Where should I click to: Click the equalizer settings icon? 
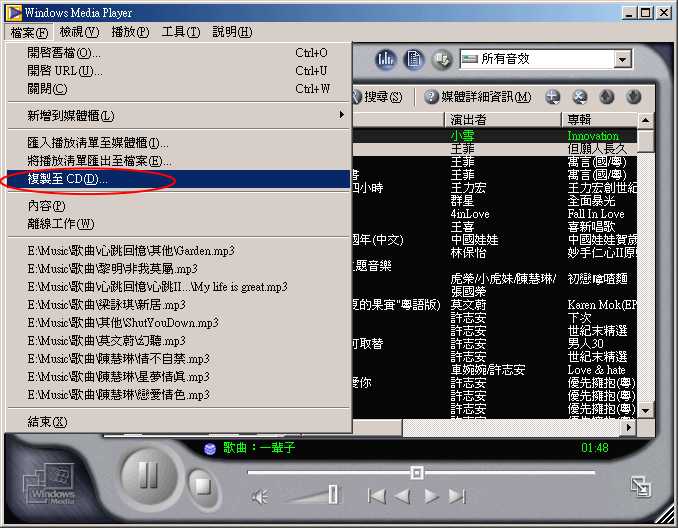pos(385,59)
